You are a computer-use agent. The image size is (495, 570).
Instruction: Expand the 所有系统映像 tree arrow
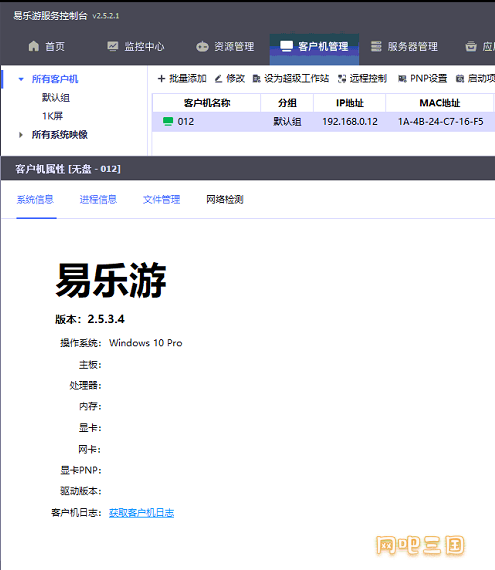21,135
